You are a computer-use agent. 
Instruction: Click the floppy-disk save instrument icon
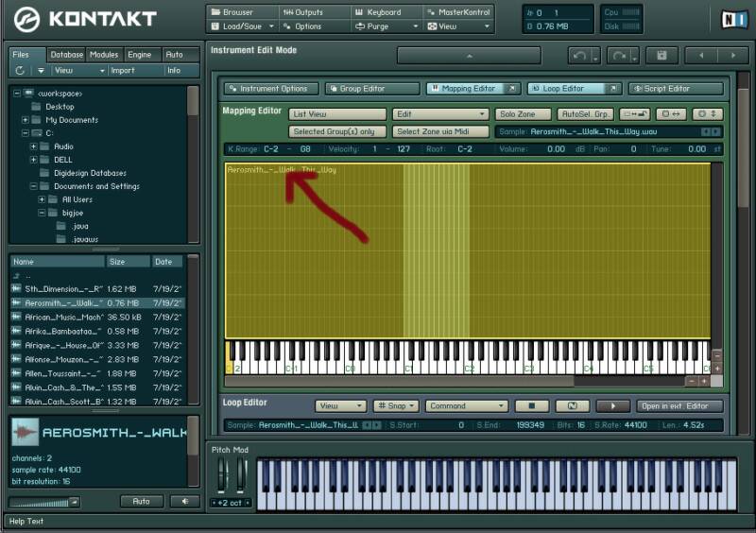click(x=661, y=56)
